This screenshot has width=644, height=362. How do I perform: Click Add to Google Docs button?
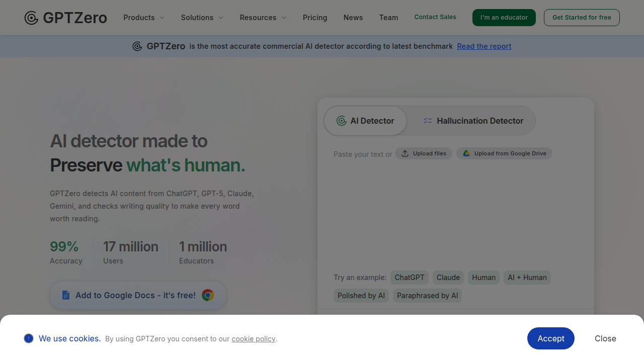coord(138,295)
